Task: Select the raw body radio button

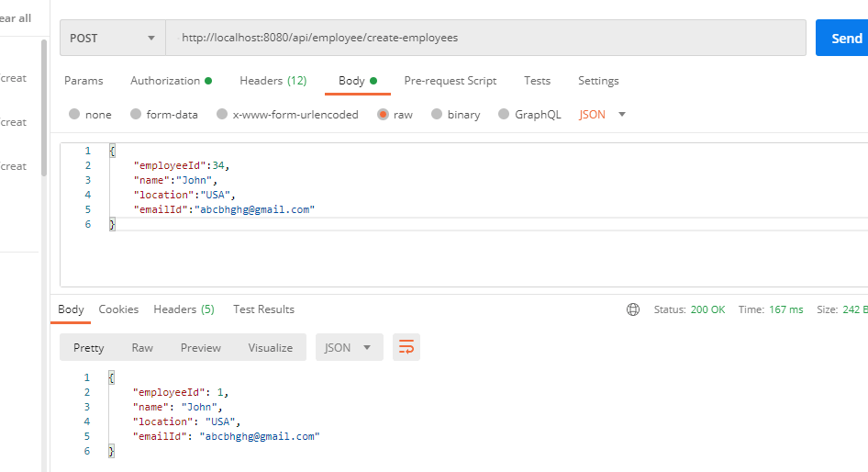Action: pos(383,114)
